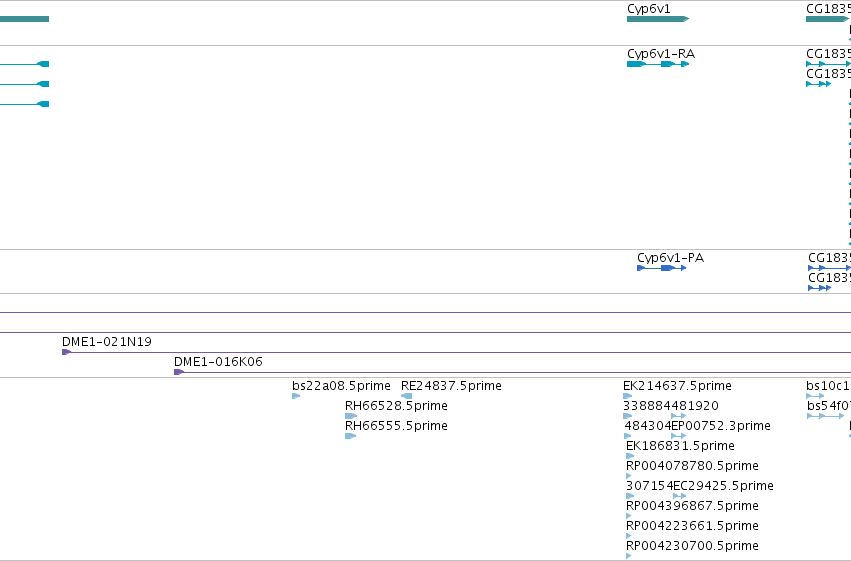
Task: Open the RP004078780.5prime EST label
Action: point(692,466)
